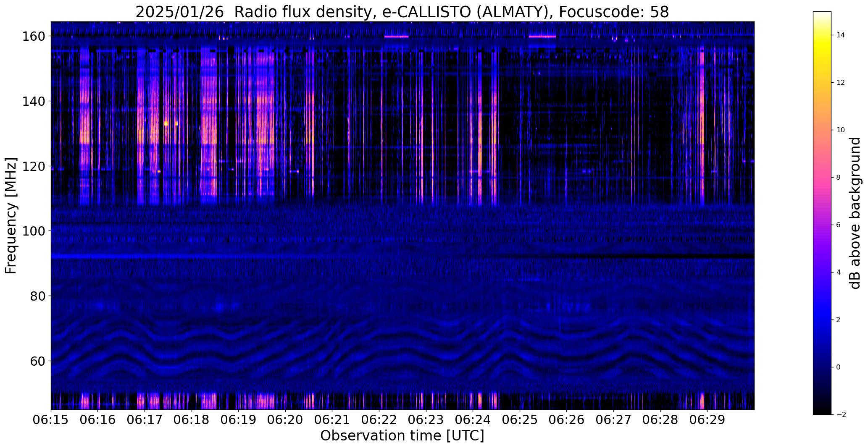The height and width of the screenshot is (448, 868).
Task: Click the colorbar tick label 14
Action: (x=841, y=35)
